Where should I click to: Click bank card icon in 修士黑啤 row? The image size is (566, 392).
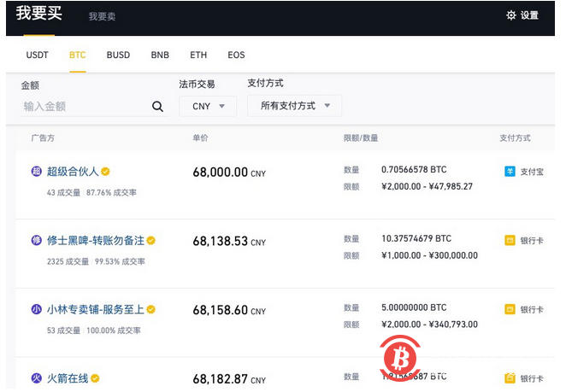point(510,241)
